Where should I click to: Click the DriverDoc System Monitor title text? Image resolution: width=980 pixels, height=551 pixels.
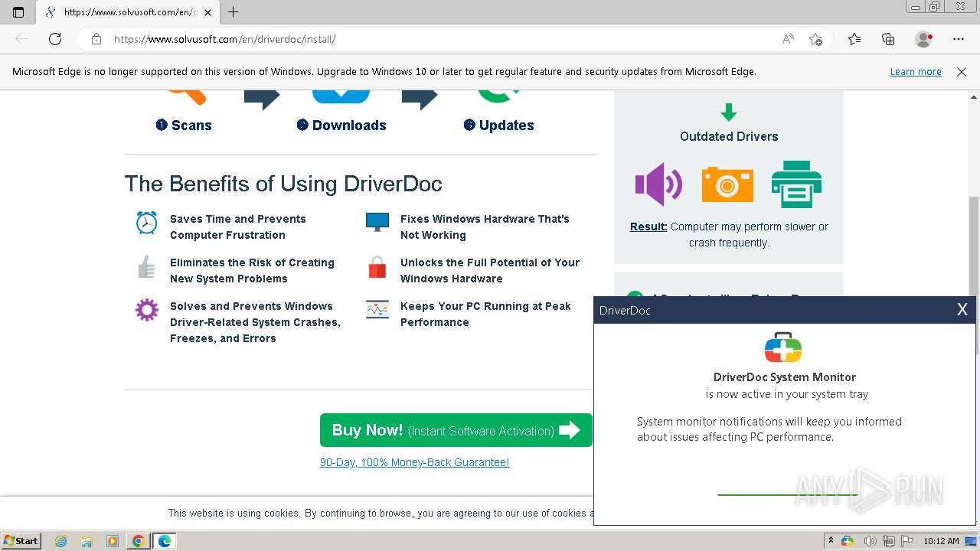point(785,377)
